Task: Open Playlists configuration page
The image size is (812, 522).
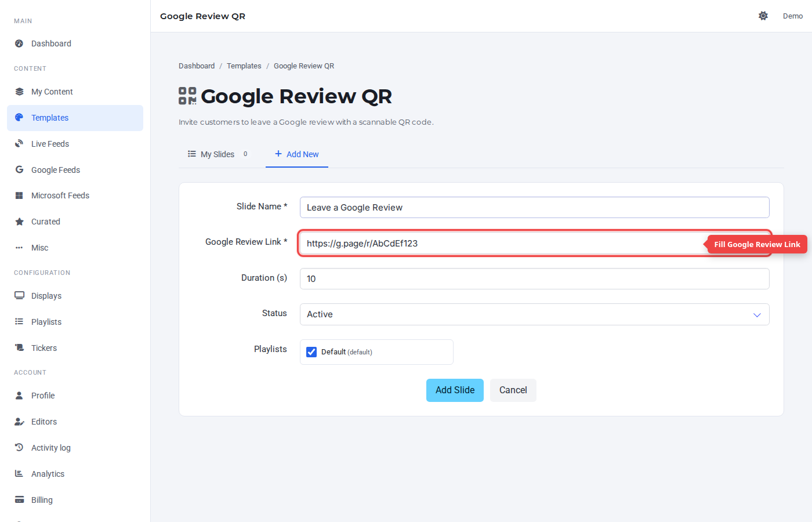Action: pyautogui.click(x=75, y=322)
